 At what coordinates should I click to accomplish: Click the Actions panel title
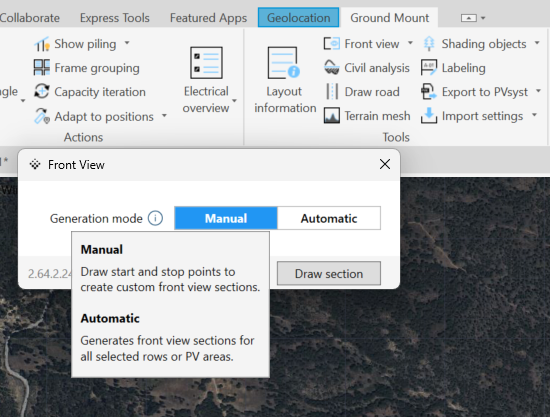(x=83, y=137)
